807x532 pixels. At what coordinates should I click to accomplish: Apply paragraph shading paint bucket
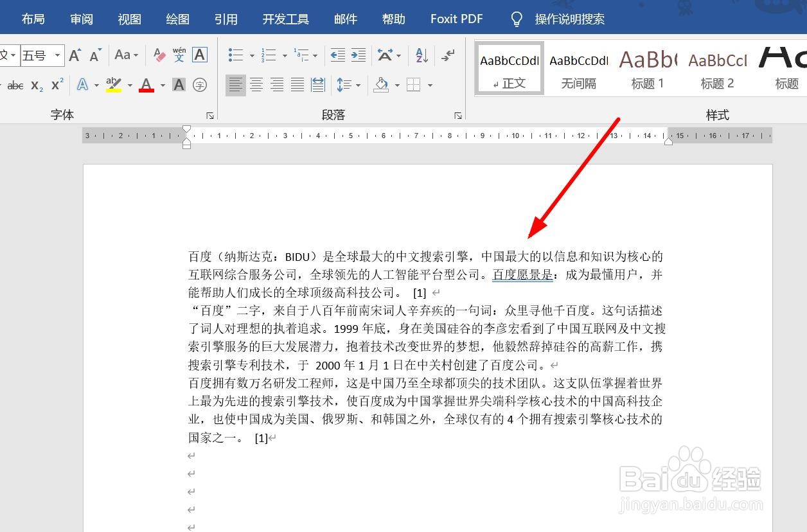click(382, 85)
